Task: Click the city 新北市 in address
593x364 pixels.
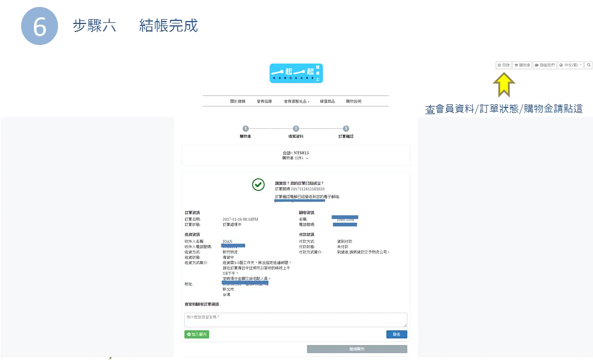Action: coord(228,289)
